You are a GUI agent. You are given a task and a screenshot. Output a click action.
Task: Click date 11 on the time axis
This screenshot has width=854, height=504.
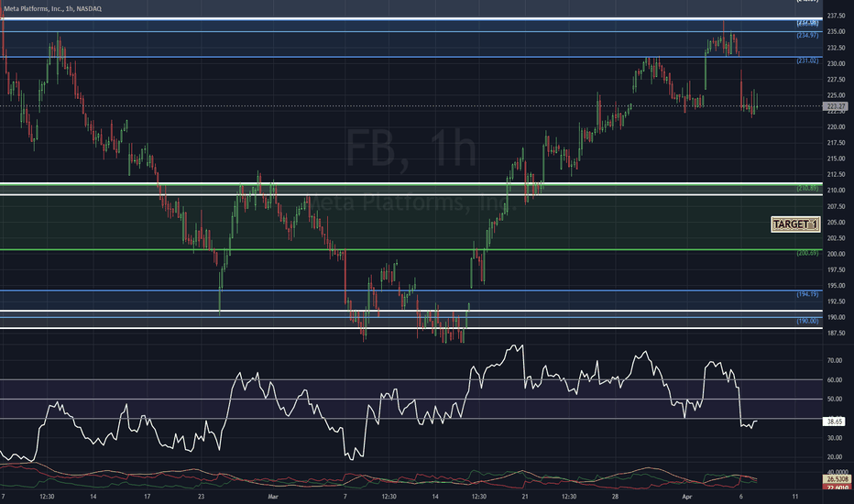[795, 497]
